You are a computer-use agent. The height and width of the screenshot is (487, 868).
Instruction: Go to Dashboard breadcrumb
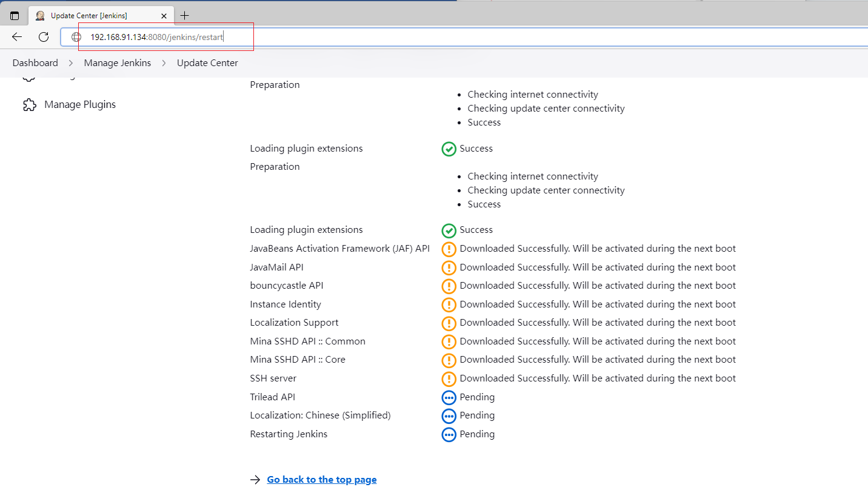coord(35,63)
